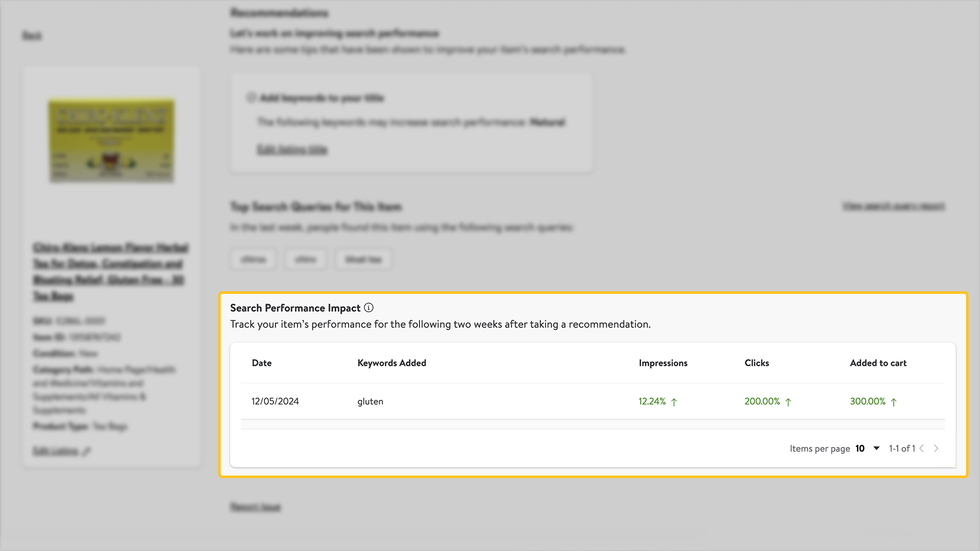Click the 12/05/2024 date row entry

tap(275, 401)
